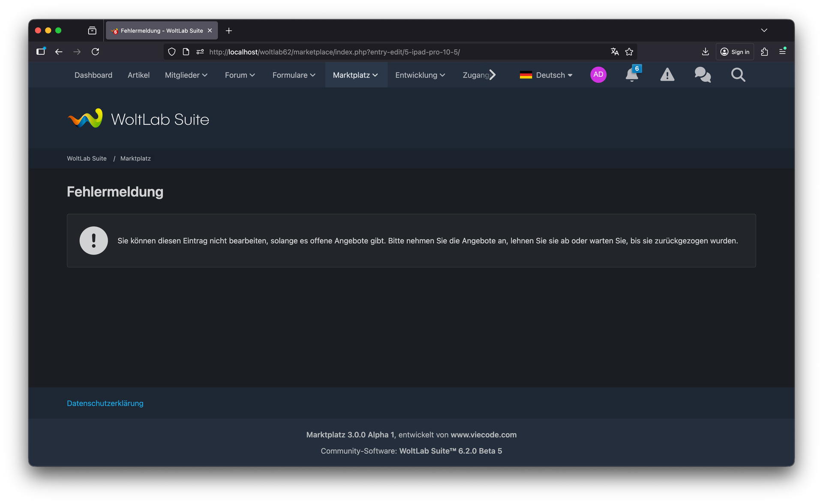Open the Dashboard menu item
Image resolution: width=823 pixels, height=504 pixels.
(x=93, y=75)
